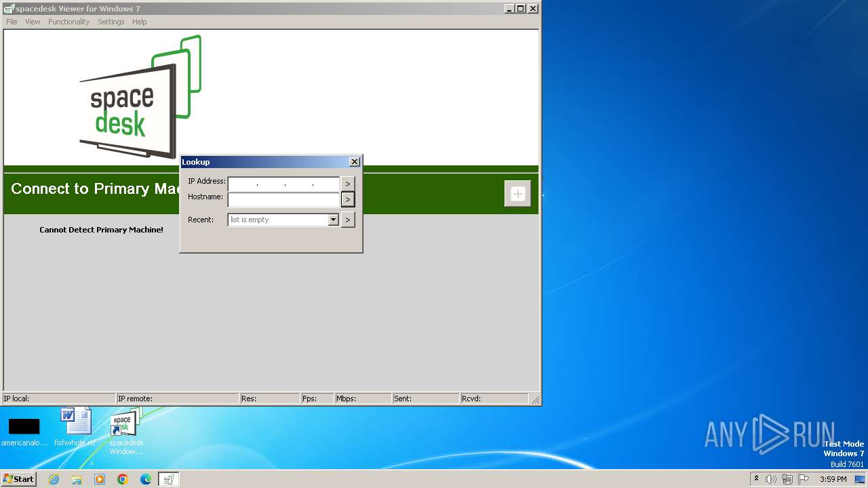The width and height of the screenshot is (868, 488).
Task: Click the IP Address input field
Action: click(283, 184)
